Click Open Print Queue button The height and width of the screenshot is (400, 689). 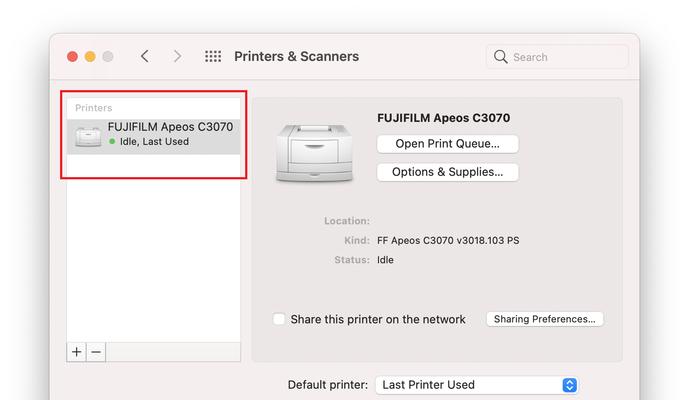447,144
